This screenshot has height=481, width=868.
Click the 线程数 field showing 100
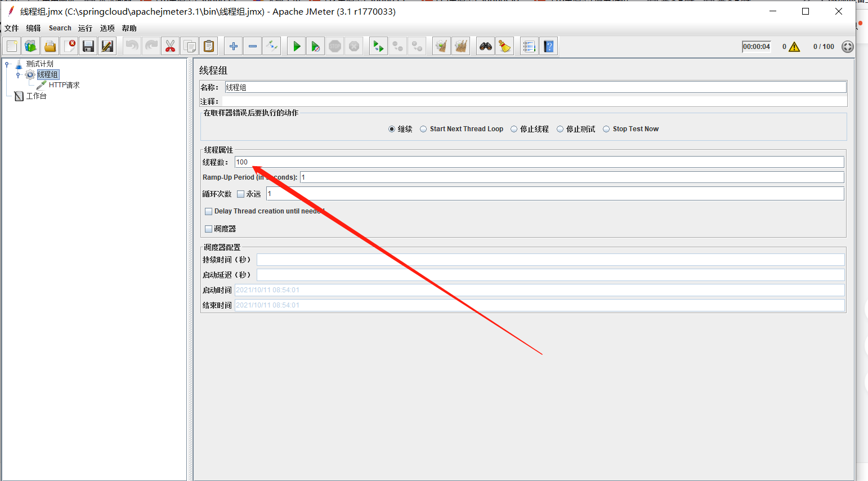(x=539, y=162)
